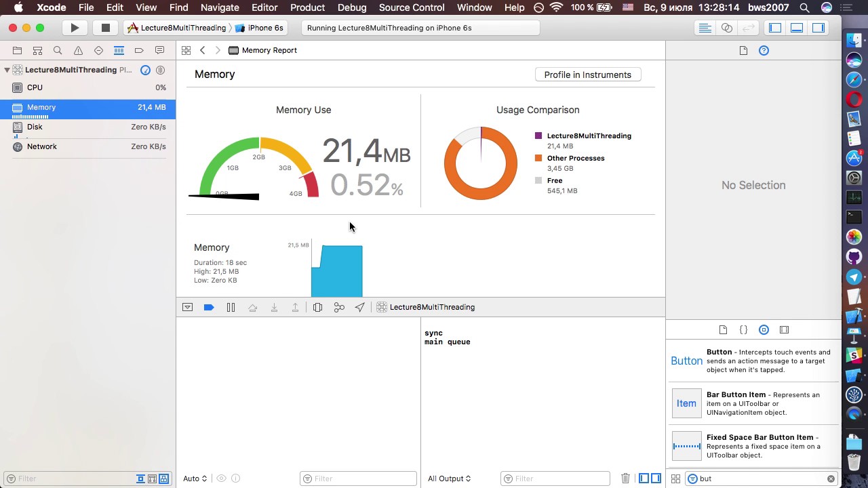Open the All Output dropdown
The width and height of the screenshot is (868, 488).
point(449,479)
